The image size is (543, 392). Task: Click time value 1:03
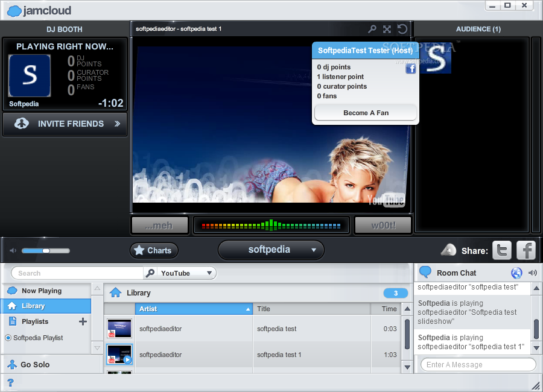[x=390, y=355]
